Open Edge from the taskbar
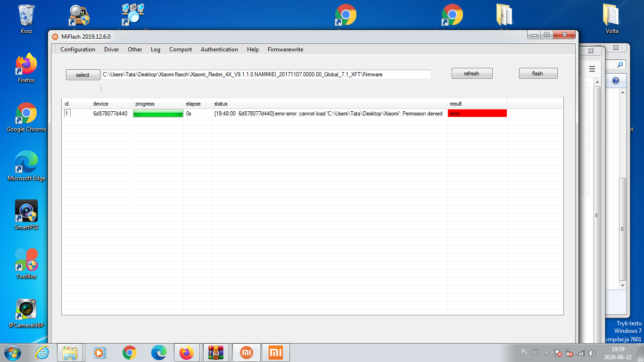This screenshot has height=362, width=644. 158,353
